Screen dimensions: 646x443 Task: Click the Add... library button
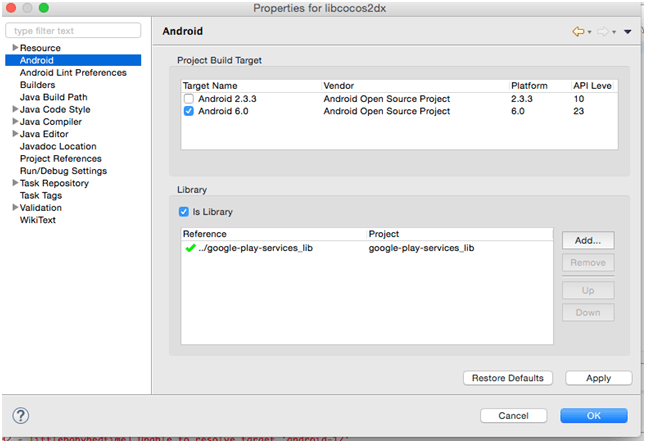click(588, 241)
